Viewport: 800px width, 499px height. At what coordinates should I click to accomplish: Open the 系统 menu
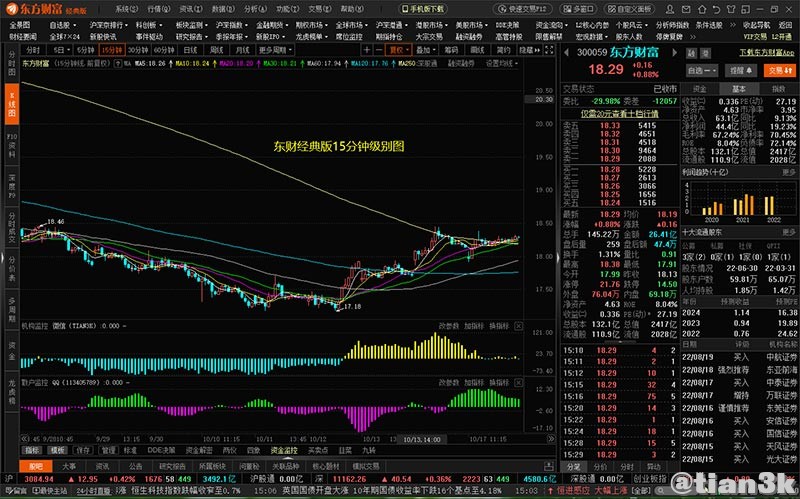(x=127, y=9)
